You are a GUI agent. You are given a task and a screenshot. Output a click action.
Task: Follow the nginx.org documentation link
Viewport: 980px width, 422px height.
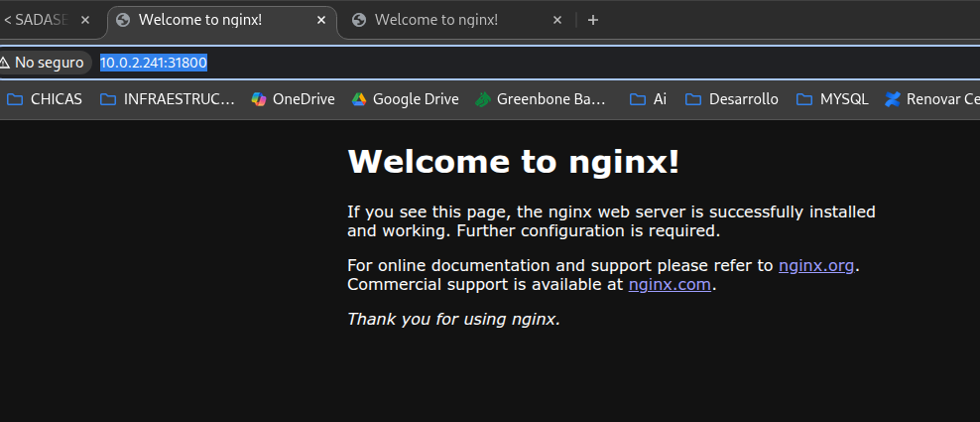tap(815, 265)
